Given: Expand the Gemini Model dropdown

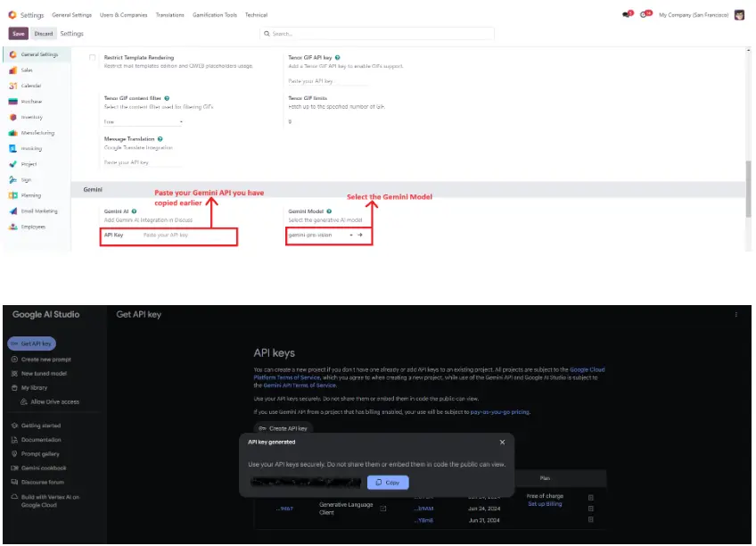Looking at the screenshot, I should pos(350,236).
